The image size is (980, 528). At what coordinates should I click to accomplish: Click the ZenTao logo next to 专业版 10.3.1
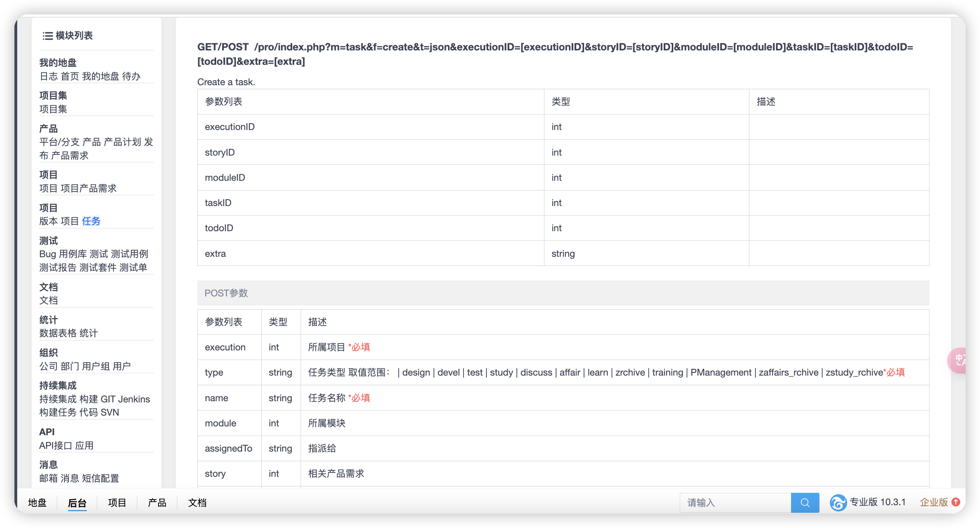pos(838,502)
